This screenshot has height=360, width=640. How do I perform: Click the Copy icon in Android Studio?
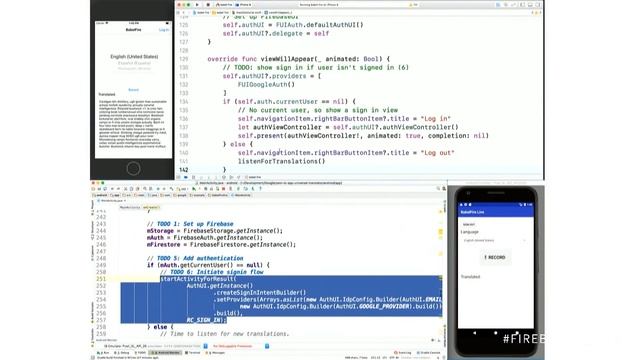[x=131, y=189]
